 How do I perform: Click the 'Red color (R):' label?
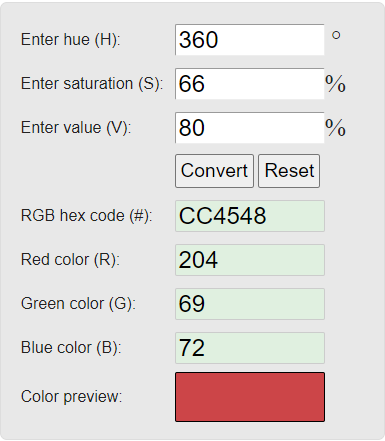pos(70,260)
